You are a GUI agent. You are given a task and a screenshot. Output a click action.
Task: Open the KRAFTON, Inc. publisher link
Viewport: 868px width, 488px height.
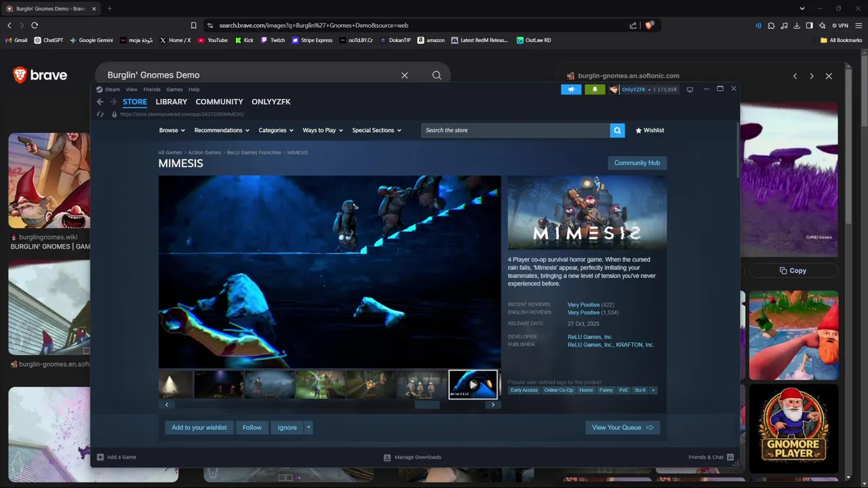click(x=635, y=345)
